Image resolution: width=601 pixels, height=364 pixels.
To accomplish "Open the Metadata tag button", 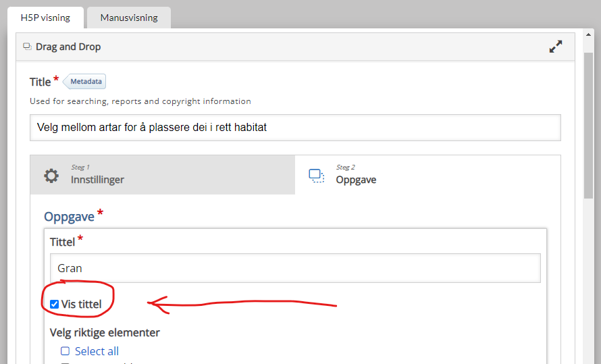I will 84,82.
